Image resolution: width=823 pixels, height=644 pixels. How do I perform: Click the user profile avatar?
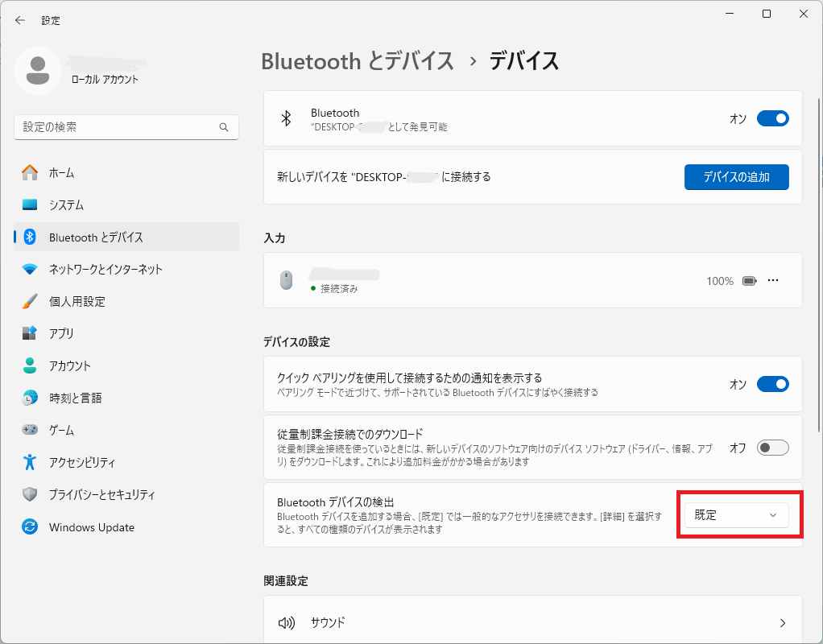click(x=38, y=71)
